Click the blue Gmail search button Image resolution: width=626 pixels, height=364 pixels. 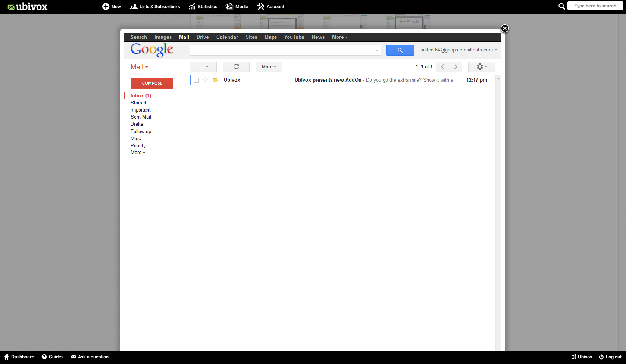click(400, 50)
